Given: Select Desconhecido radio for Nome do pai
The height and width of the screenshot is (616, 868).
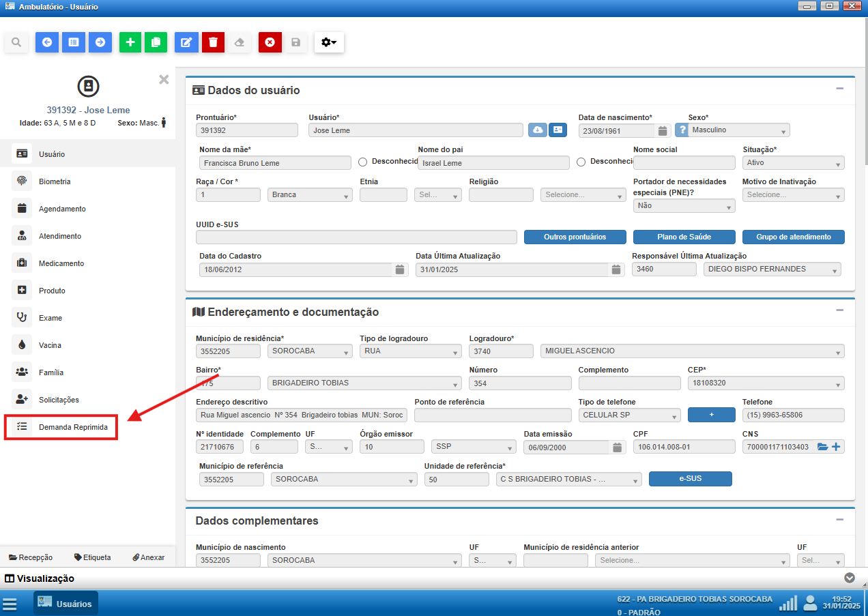Looking at the screenshot, I should (581, 162).
